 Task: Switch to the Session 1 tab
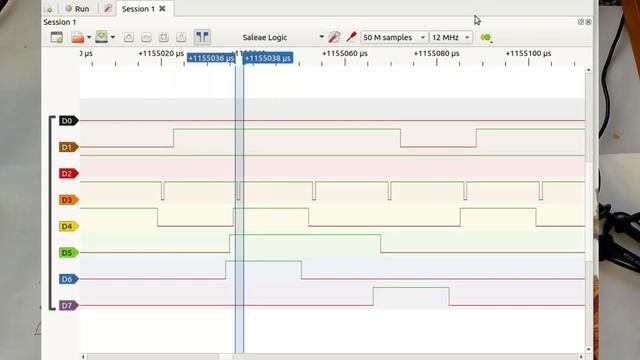[138, 9]
